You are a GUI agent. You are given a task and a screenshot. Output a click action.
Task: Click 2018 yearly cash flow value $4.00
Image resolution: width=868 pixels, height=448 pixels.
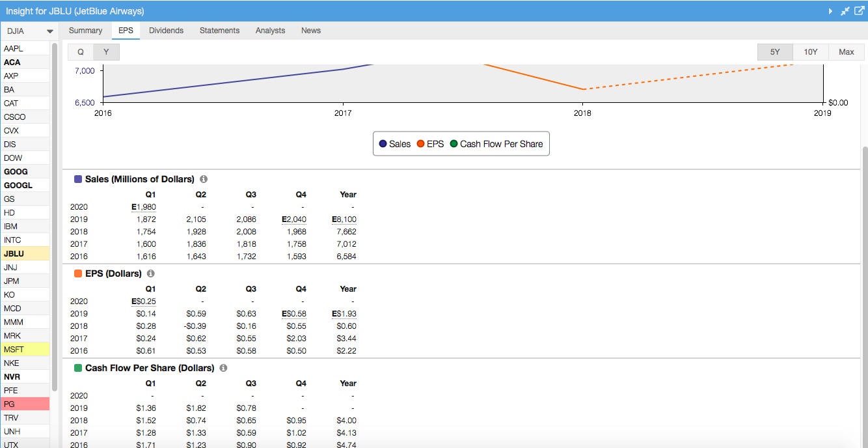pyautogui.click(x=346, y=421)
